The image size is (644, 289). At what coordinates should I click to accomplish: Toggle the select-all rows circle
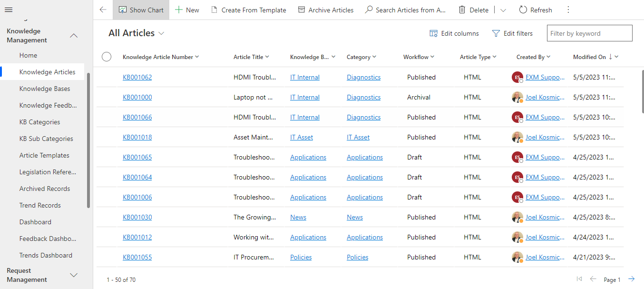click(107, 57)
